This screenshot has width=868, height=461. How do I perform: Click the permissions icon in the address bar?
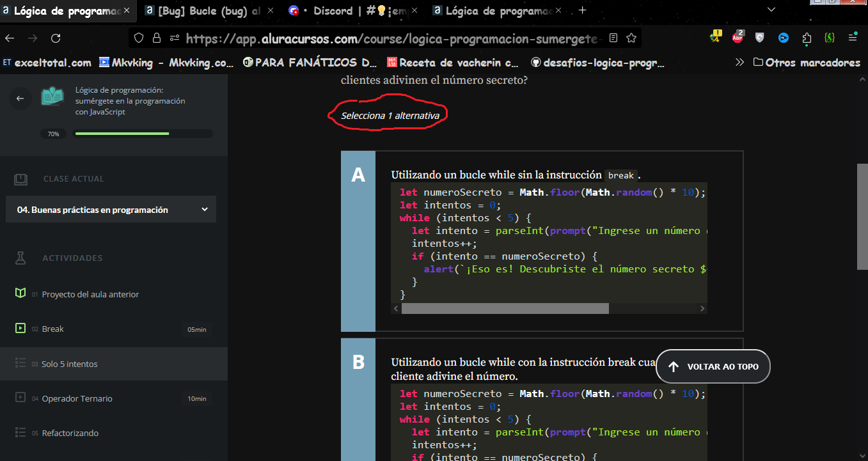(175, 38)
